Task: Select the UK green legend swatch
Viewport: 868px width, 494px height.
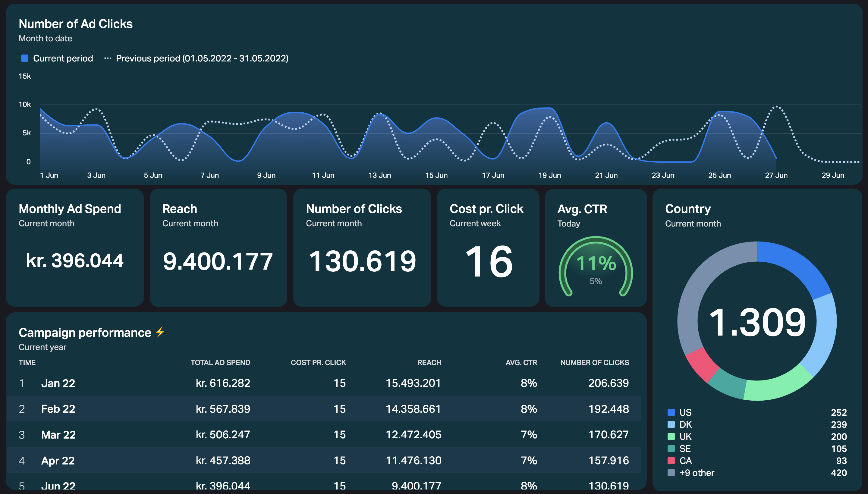Action: click(671, 436)
